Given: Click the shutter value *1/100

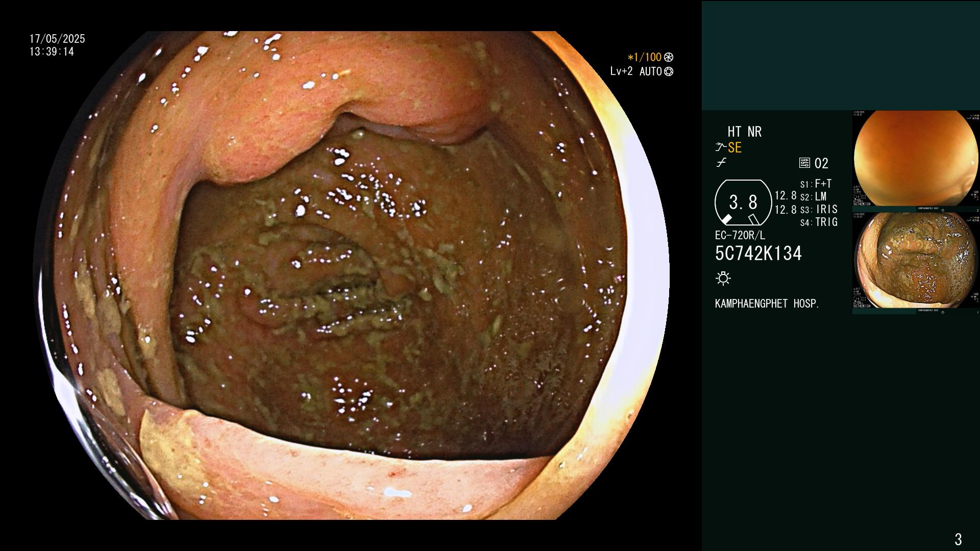Looking at the screenshot, I should [x=644, y=57].
